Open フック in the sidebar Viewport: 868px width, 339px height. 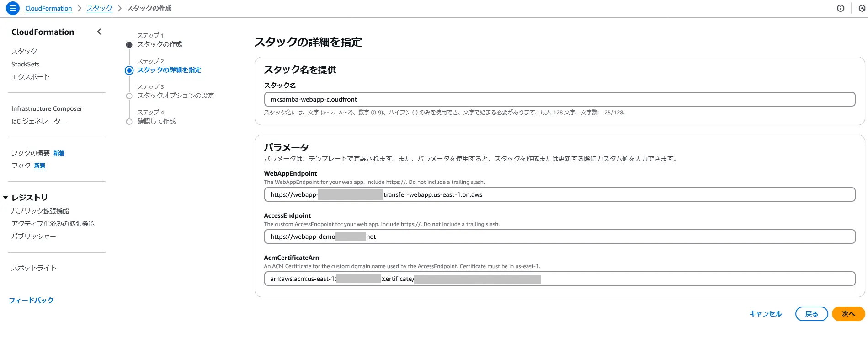coord(21,165)
